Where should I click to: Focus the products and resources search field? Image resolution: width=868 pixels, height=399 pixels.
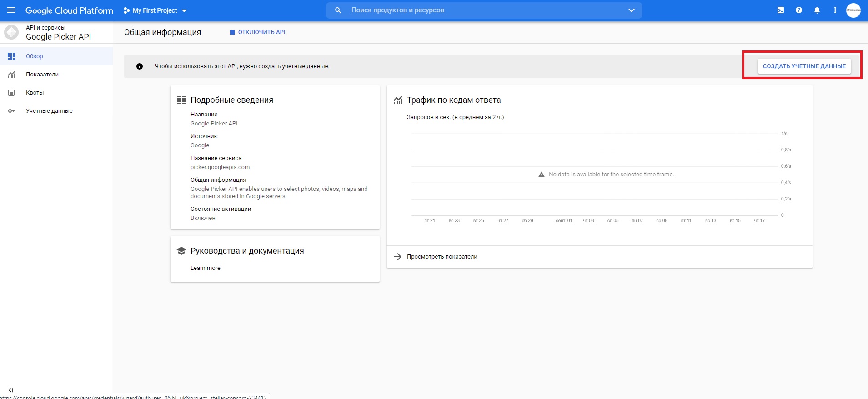click(484, 10)
